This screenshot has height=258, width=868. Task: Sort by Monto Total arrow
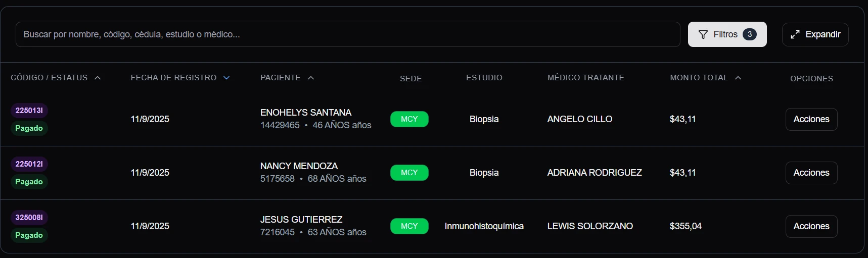click(738, 78)
